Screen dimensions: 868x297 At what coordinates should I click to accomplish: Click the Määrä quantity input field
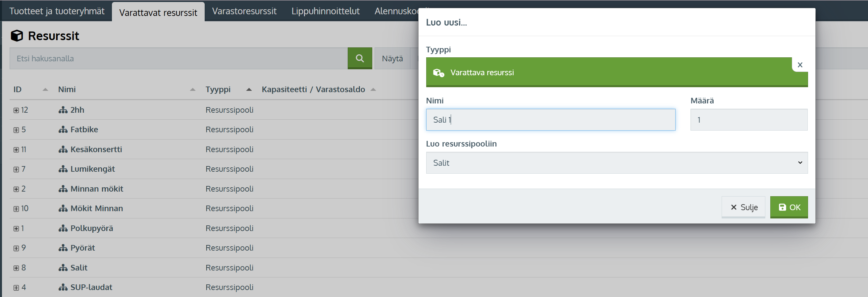(x=749, y=120)
